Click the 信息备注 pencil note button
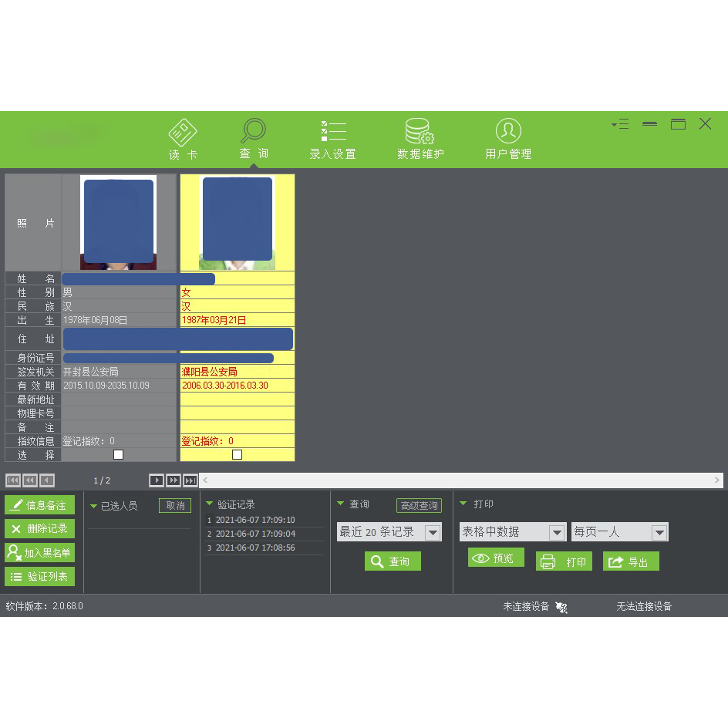Viewport: 728px width, 728px height. click(40, 505)
